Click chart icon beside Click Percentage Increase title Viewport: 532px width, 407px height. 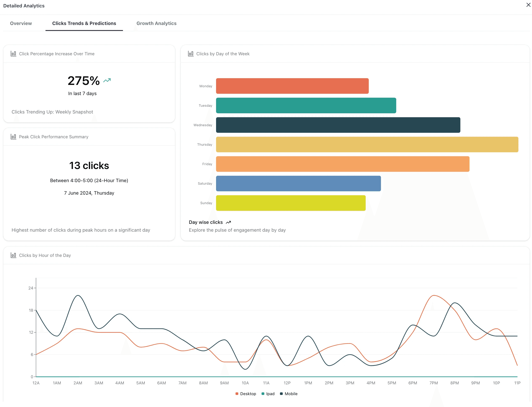[13, 54]
